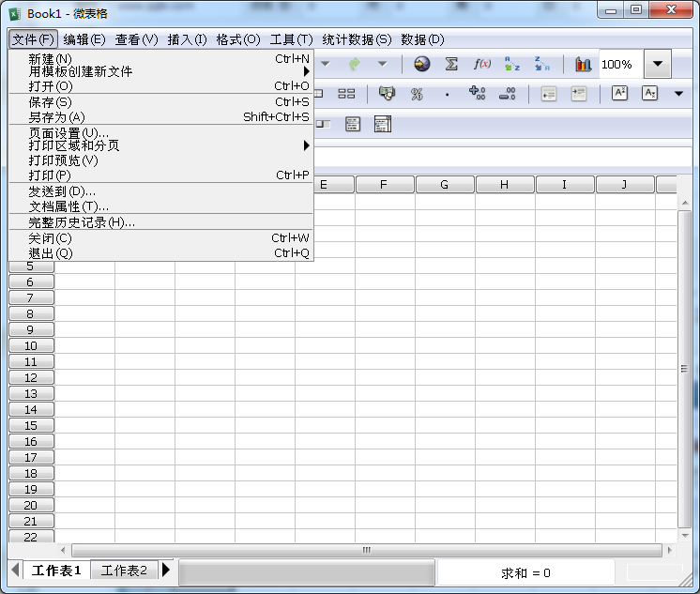Image resolution: width=700 pixels, height=594 pixels.
Task: Expand 用模板创建新文件 submenu
Action: (306, 71)
